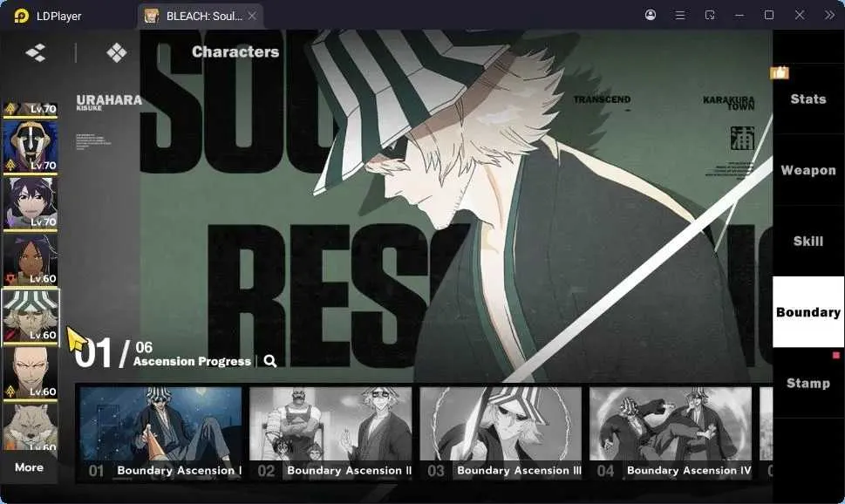Image resolution: width=845 pixels, height=504 pixels.
Task: Open the Boundary Ascension I card
Action: 160,432
